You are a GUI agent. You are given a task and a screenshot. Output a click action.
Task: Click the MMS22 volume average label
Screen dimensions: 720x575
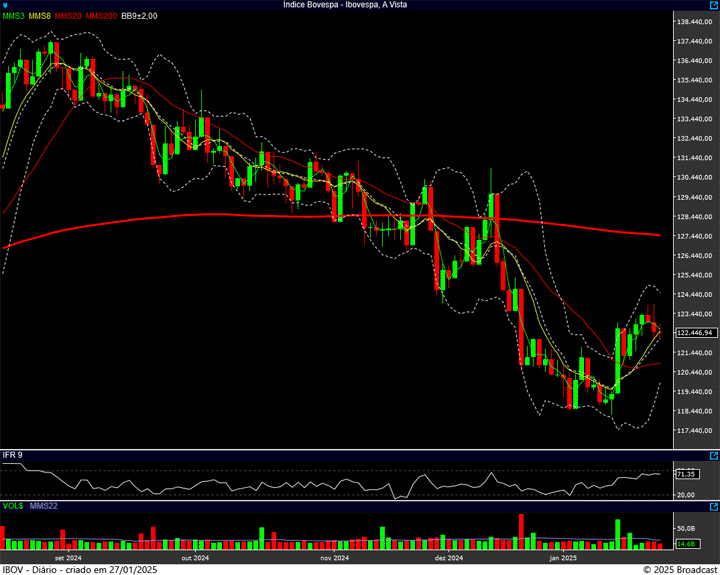[x=43, y=507]
